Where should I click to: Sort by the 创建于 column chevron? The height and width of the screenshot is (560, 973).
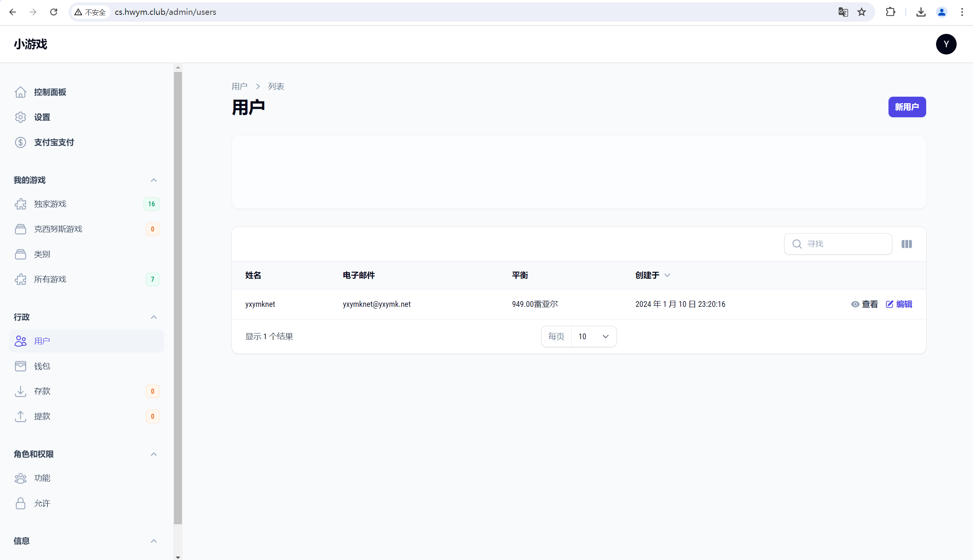pos(667,275)
